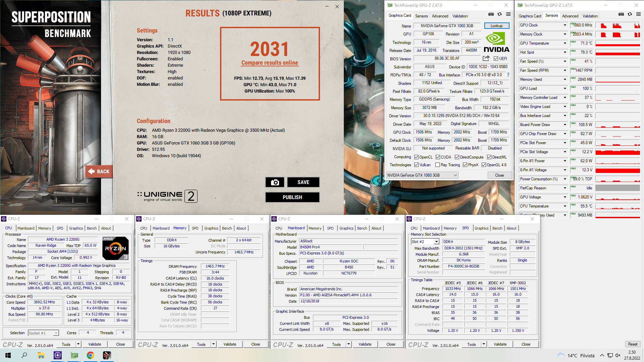The image size is (644, 362).
Task: Open Board Power Draw sensor dropdown
Action: [x=565, y=125]
